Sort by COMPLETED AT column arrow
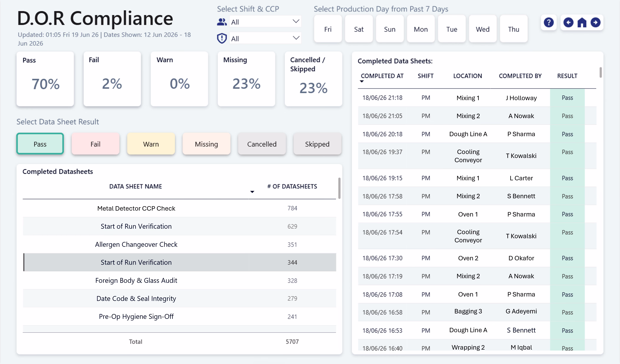620x364 pixels. point(361,81)
